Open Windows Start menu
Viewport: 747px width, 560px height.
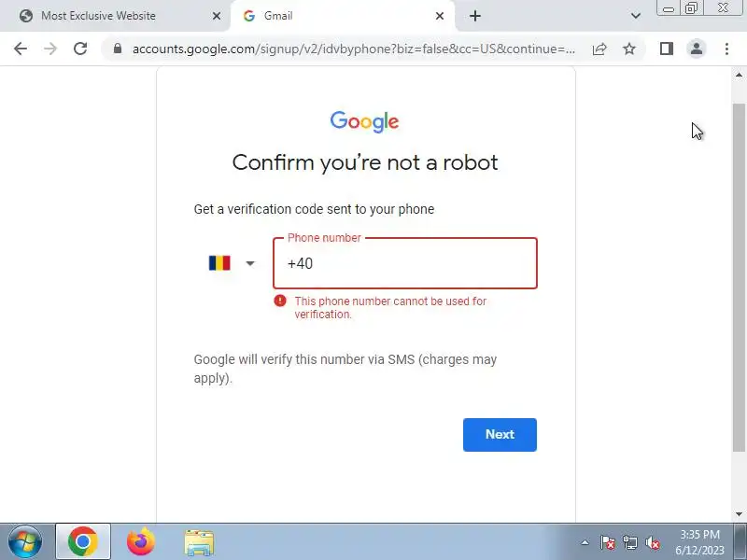[25, 542]
